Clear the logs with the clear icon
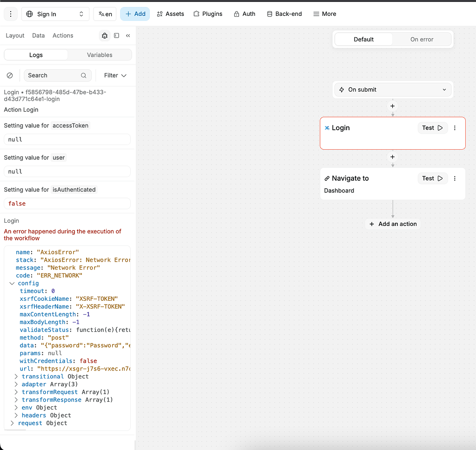The image size is (476, 450). pyautogui.click(x=10, y=75)
